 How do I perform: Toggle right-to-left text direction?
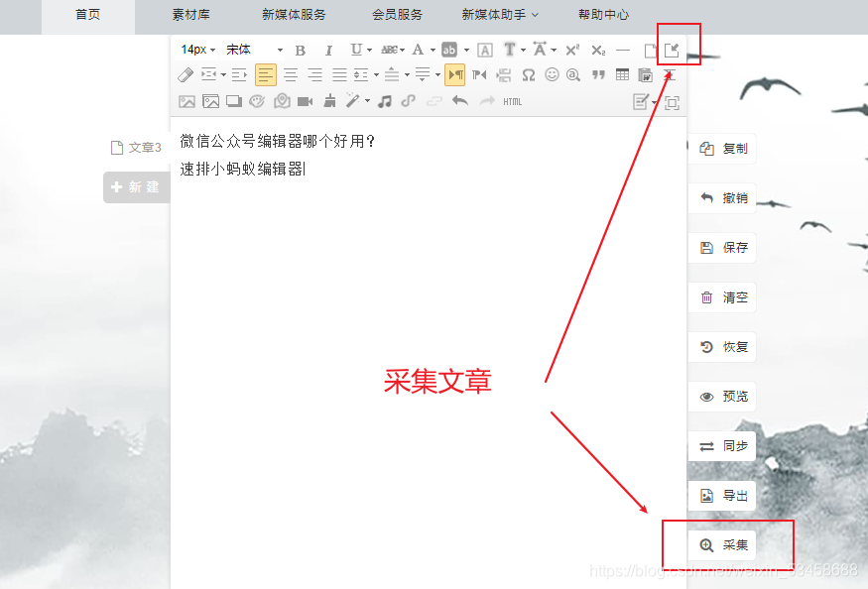(479, 74)
